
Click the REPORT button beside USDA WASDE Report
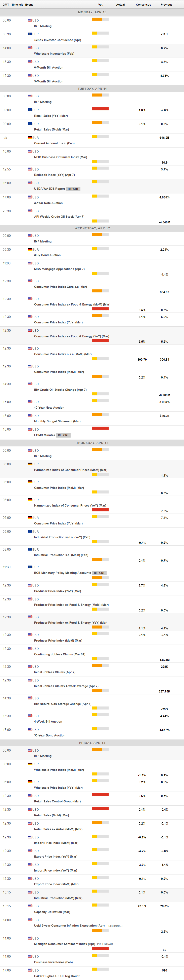tap(73, 189)
